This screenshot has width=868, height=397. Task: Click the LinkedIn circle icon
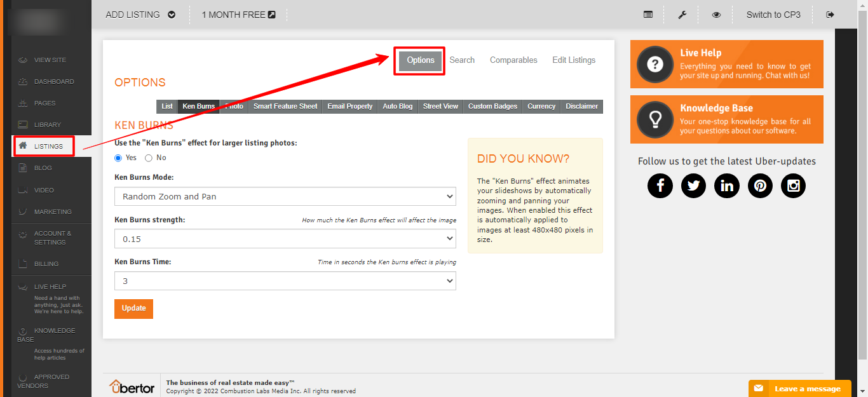click(726, 185)
